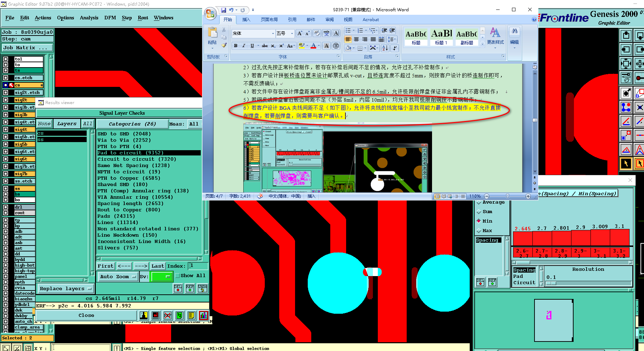Image resolution: width=644 pixels, height=351 pixels.
Task: Click the Index input field
Action: click(x=199, y=266)
